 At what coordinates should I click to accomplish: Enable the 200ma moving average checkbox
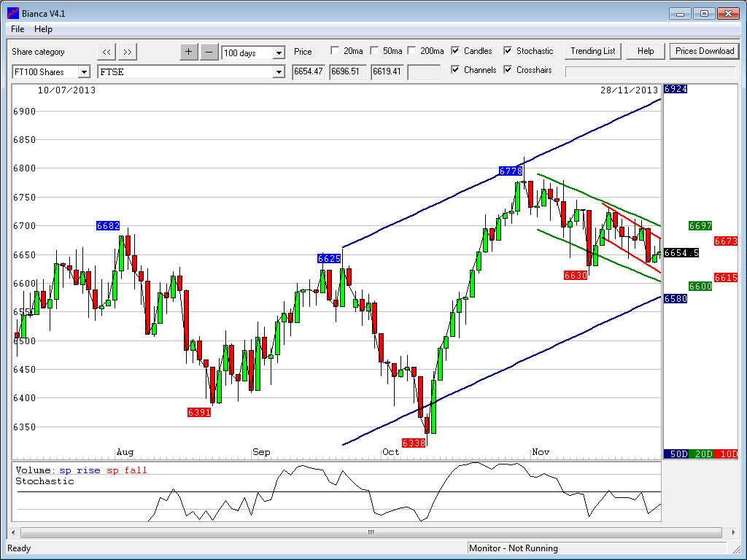pyautogui.click(x=411, y=51)
